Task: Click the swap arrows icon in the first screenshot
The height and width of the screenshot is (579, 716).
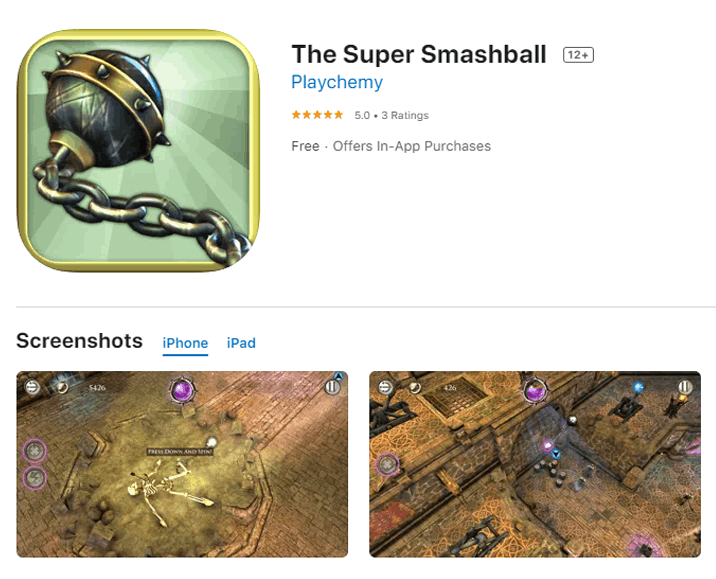Action: (x=32, y=387)
